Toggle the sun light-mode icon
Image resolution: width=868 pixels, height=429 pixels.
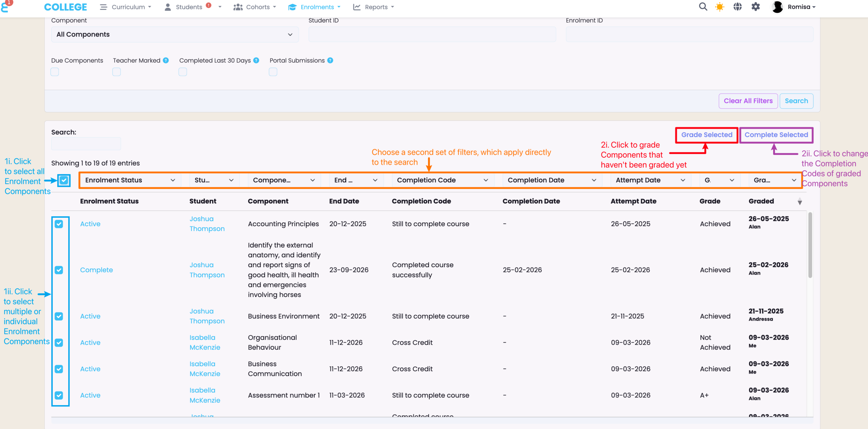click(x=719, y=7)
